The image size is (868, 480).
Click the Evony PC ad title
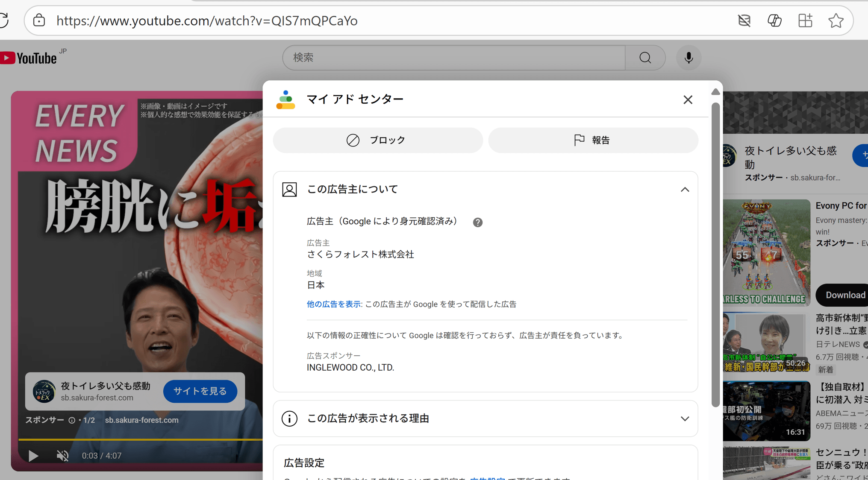(x=841, y=206)
